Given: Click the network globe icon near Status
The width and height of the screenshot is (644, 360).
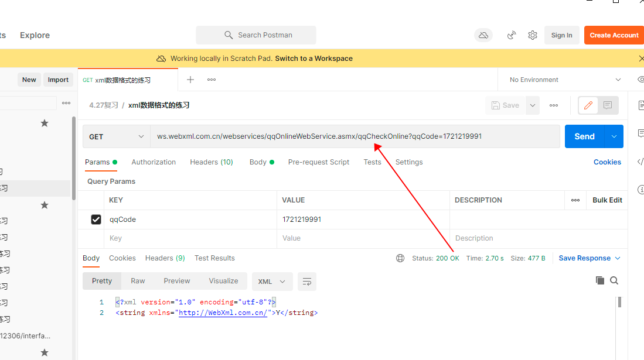Looking at the screenshot, I should (400, 258).
